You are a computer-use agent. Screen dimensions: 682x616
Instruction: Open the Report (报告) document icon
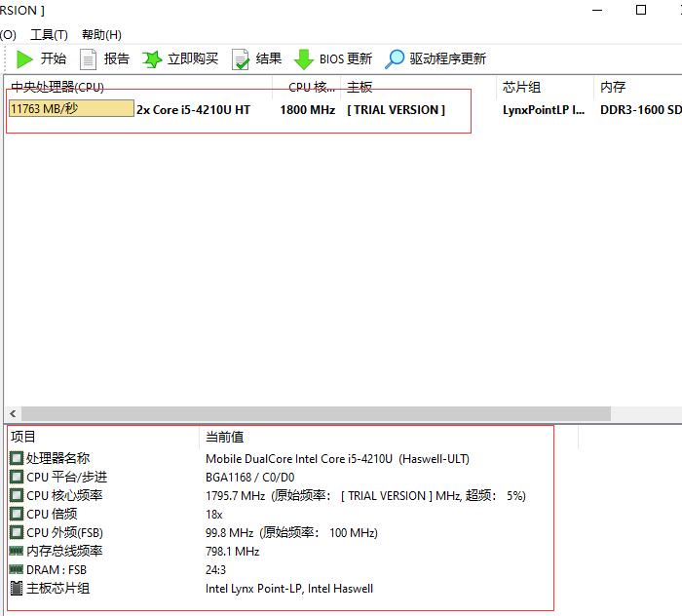(x=89, y=59)
